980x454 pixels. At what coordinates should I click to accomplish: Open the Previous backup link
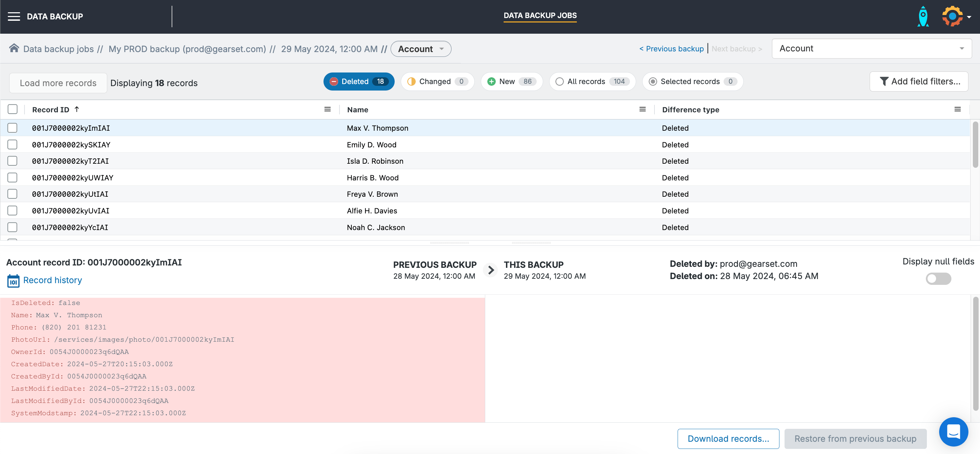click(x=671, y=49)
